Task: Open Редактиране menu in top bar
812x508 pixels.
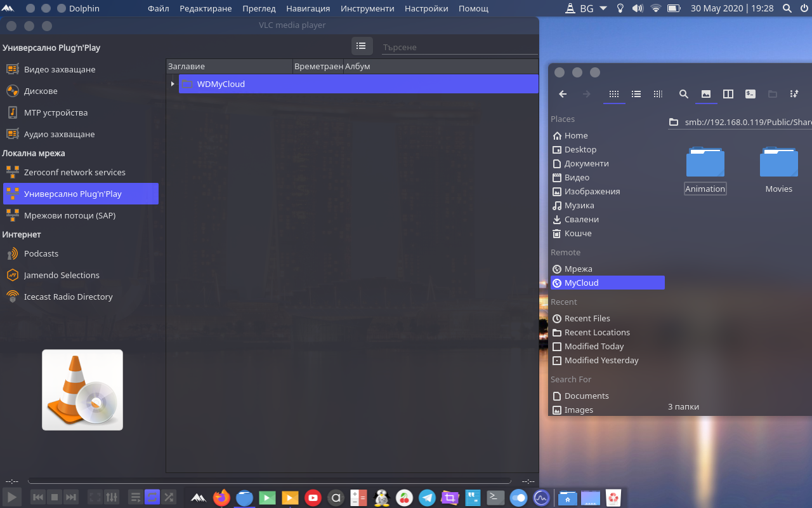Action: [x=206, y=8]
